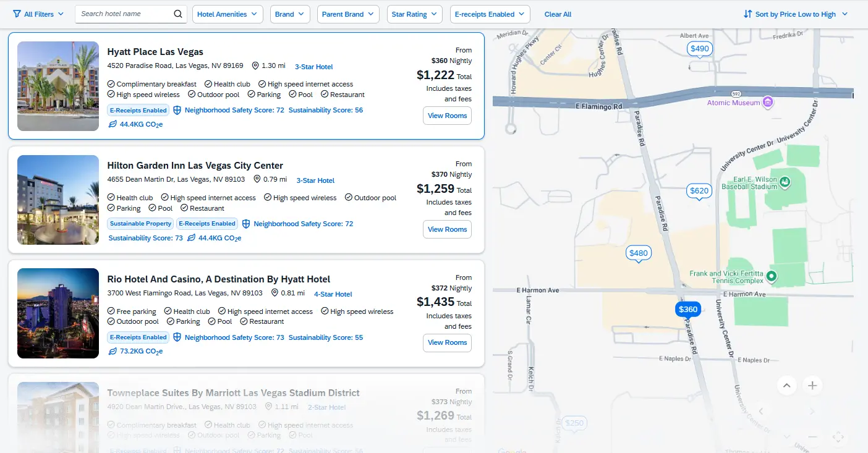The width and height of the screenshot is (868, 453).
Task: Click leaf icon beside 73.2KG CO2e
Action: (113, 351)
